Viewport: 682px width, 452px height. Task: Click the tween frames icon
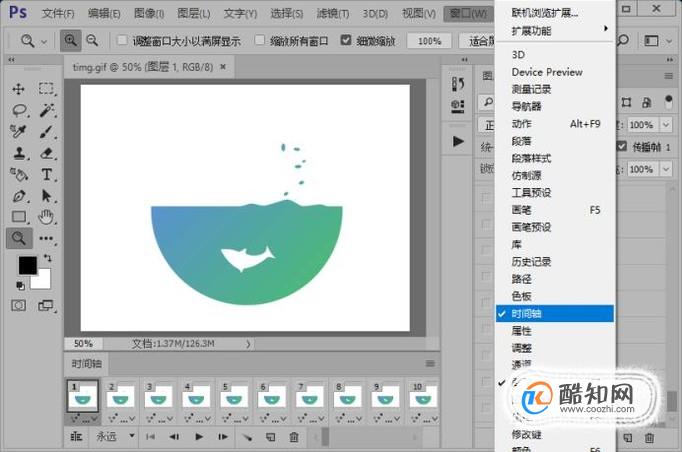(x=247, y=437)
